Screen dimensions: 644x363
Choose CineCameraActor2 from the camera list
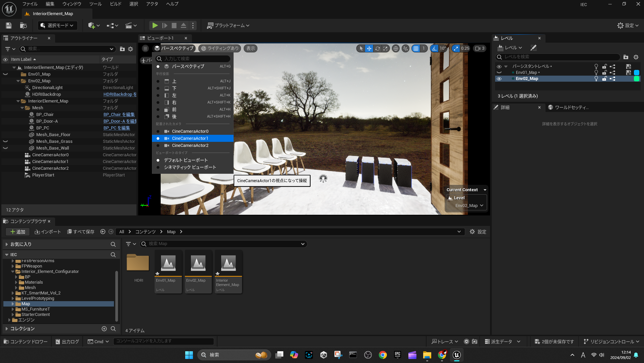(190, 146)
